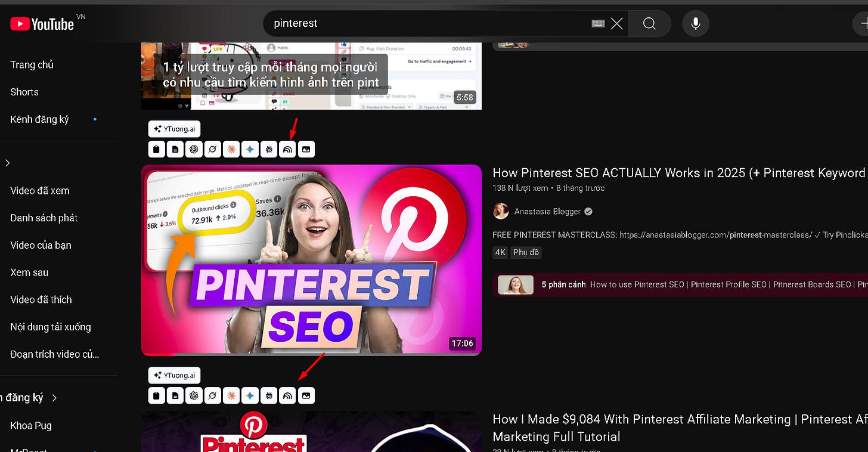
Task: Open Trang chủ in the sidebar
Action: [32, 64]
